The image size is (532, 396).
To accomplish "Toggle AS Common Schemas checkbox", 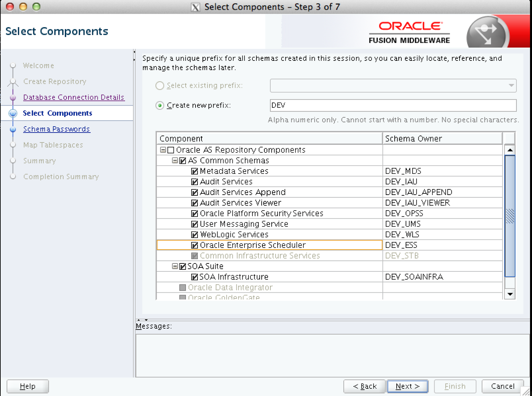I will tap(183, 161).
